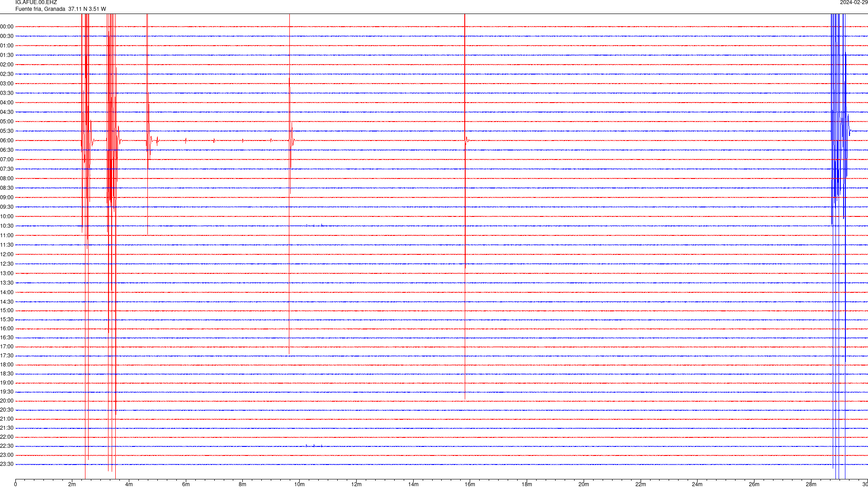868x488 pixels.
Task: Click the station code IG.AFUE.00.EHZ
Action: point(36,3)
